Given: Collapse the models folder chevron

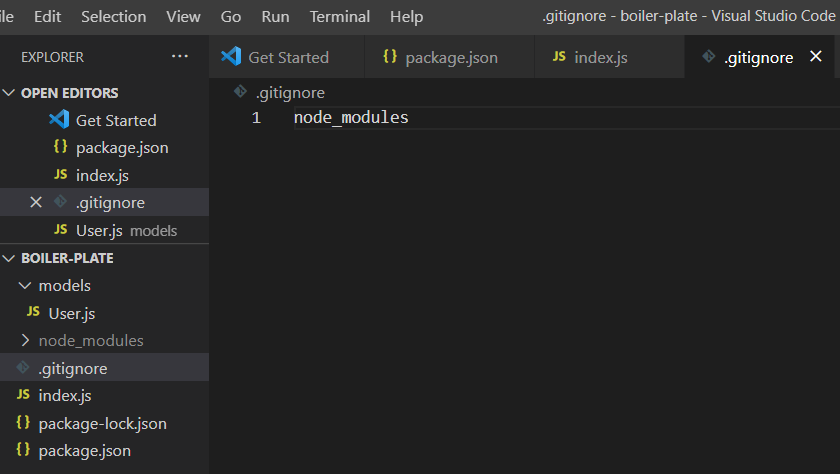Looking at the screenshot, I should (25, 285).
